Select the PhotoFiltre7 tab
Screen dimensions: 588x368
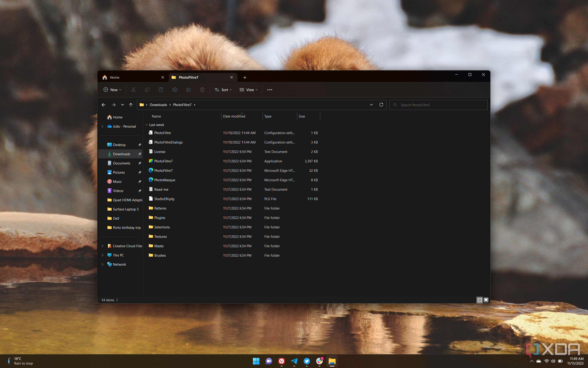point(203,78)
